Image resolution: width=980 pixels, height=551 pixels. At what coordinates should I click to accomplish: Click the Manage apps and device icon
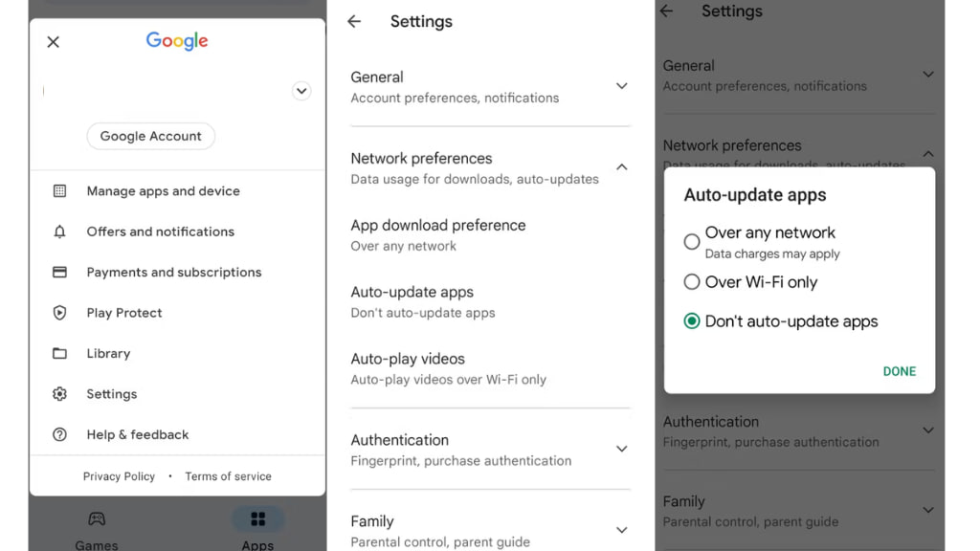point(59,191)
